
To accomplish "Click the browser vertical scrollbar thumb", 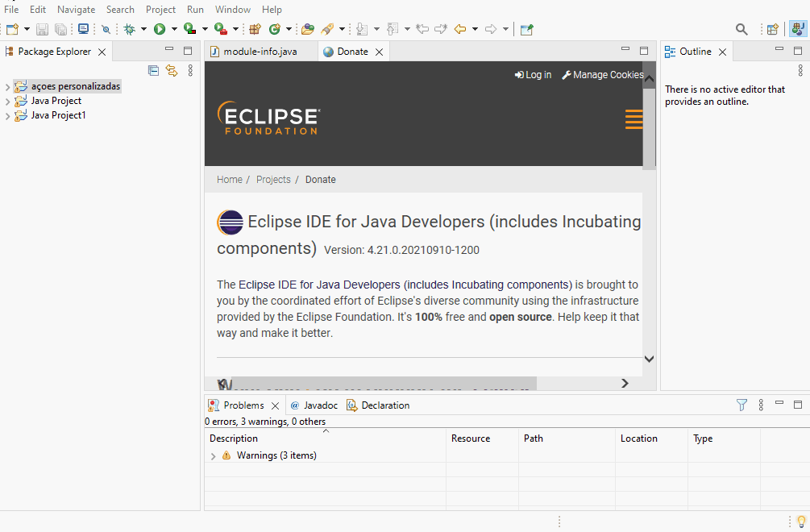I will pos(650,129).
